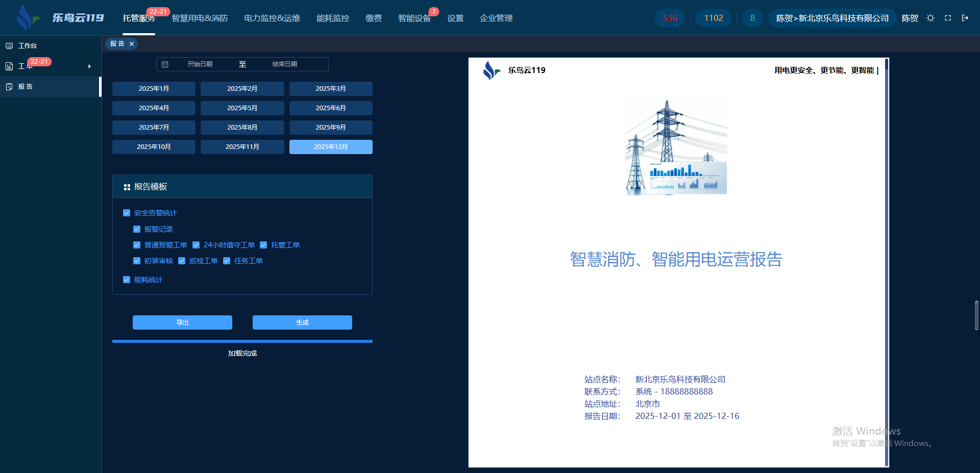This screenshot has height=473, width=980.
Task: Select the 2025年2月 month button
Action: pos(242,89)
